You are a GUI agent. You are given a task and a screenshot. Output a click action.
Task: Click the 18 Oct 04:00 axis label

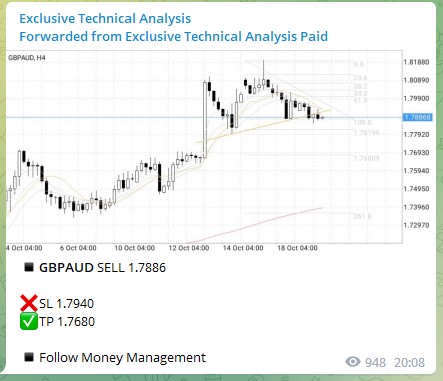click(297, 248)
